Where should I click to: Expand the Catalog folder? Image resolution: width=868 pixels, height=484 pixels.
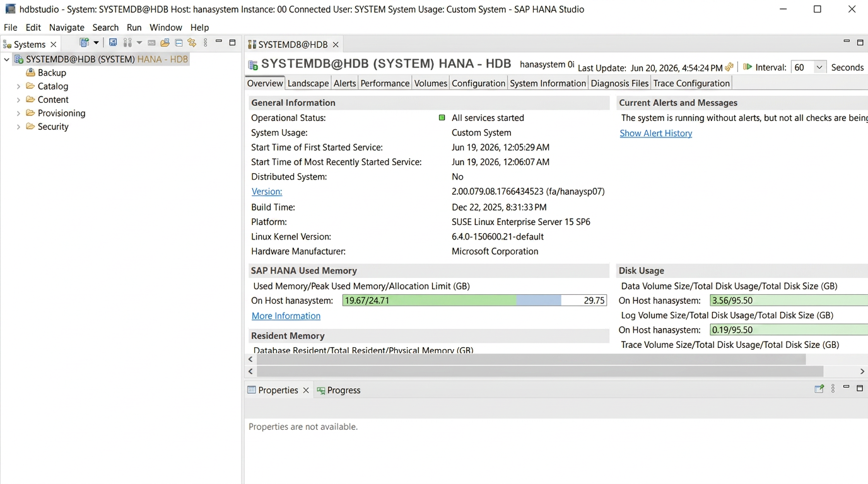coord(18,86)
